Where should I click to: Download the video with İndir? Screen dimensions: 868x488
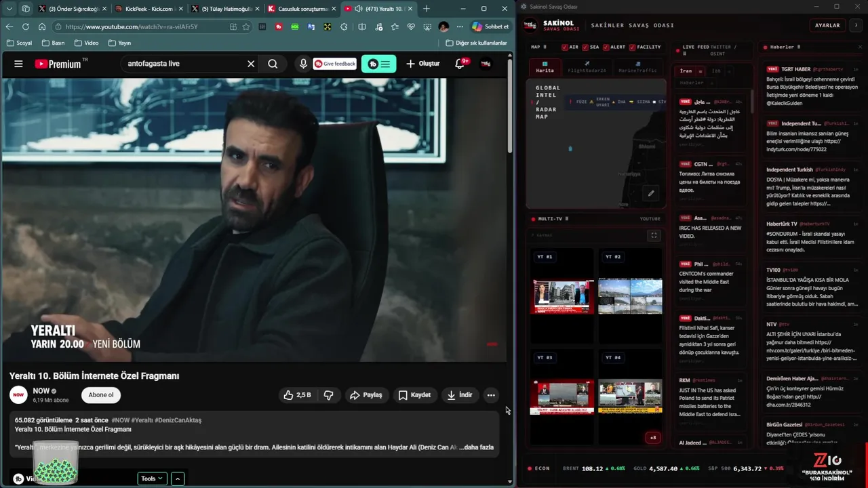[x=460, y=395]
